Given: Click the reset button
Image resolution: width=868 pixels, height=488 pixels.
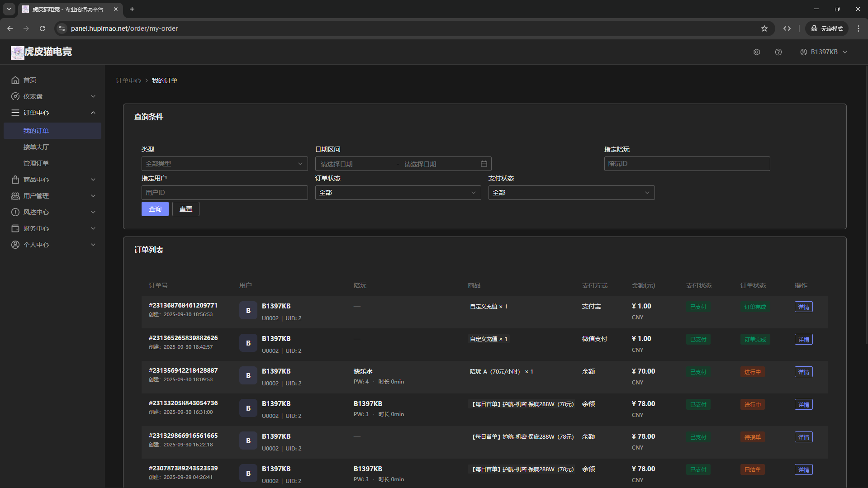Looking at the screenshot, I should point(185,209).
